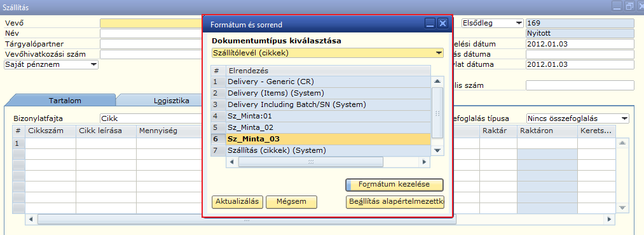The width and height of the screenshot is (644, 235).
Task: Switch to the Logisztika tab
Action: point(171,101)
